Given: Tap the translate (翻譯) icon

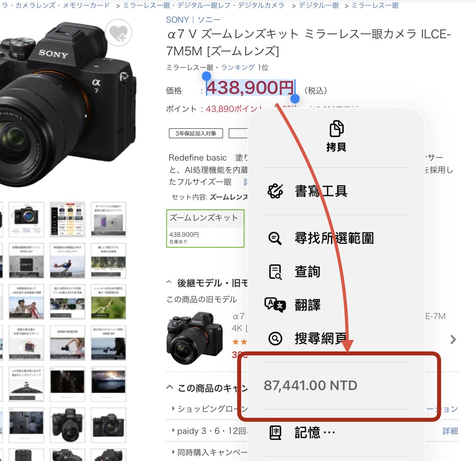Looking at the screenshot, I should 275,305.
